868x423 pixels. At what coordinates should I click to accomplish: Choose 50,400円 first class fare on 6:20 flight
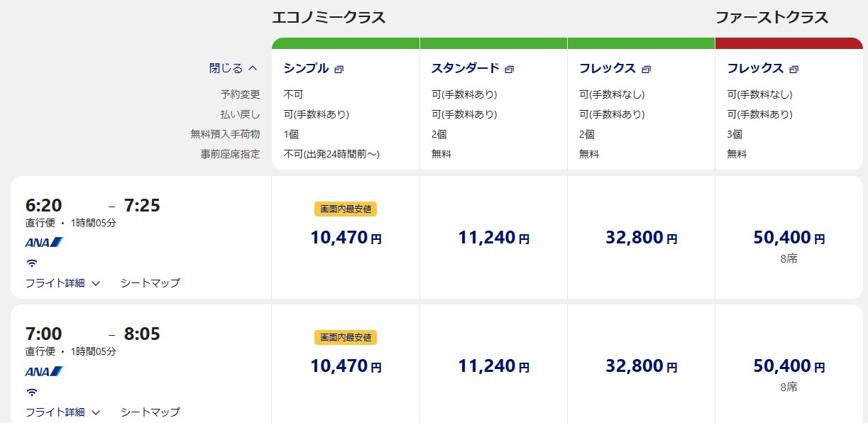789,237
